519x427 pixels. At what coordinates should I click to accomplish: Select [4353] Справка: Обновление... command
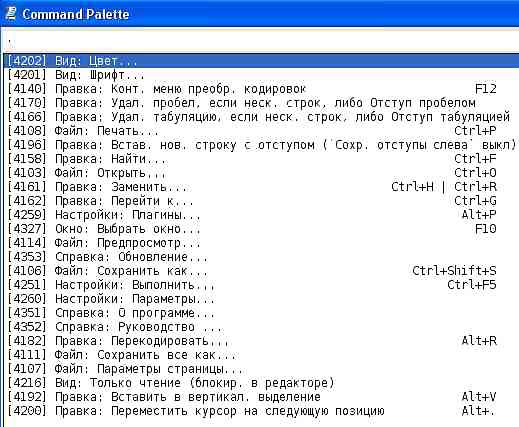click(262, 257)
